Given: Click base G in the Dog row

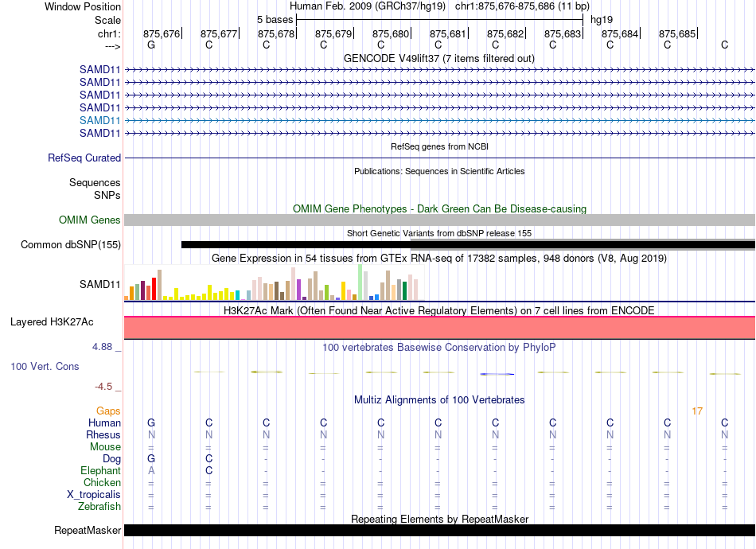Looking at the screenshot, I should 151,458.
